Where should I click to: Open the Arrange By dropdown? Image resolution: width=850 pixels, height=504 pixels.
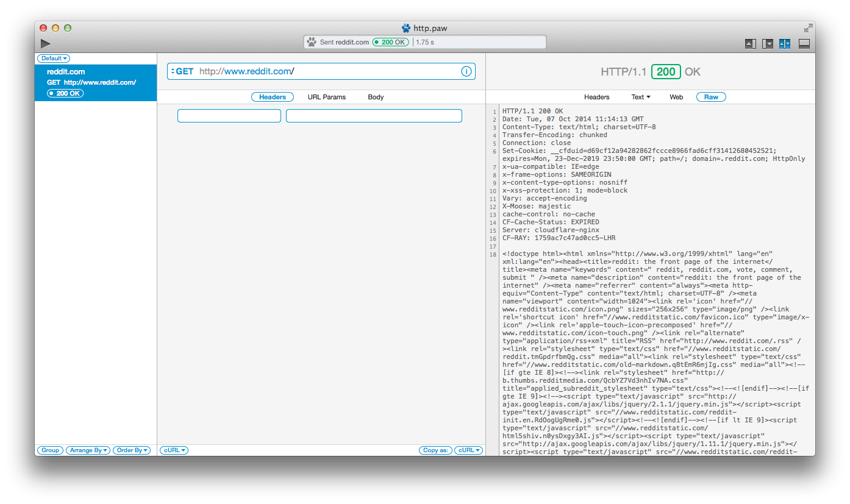click(88, 450)
